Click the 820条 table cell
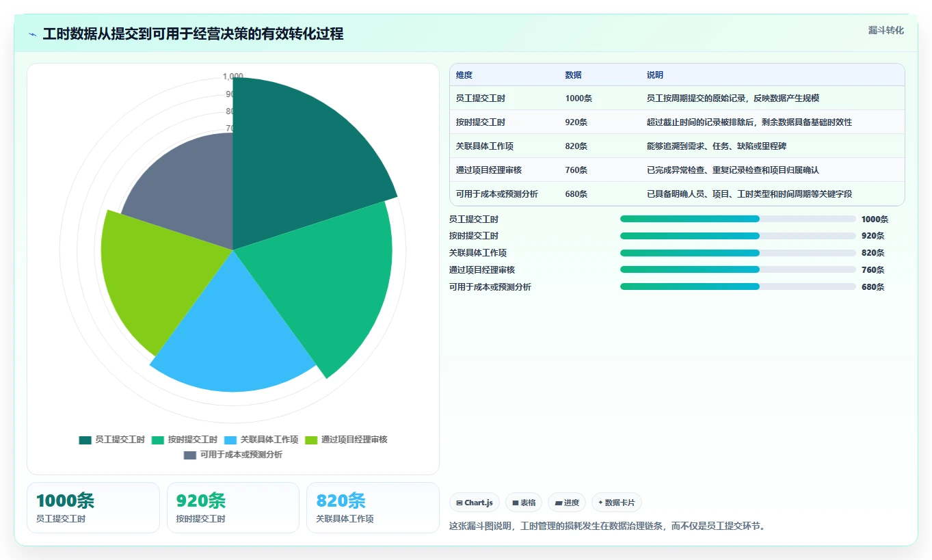The height and width of the screenshot is (560, 932). (576, 146)
